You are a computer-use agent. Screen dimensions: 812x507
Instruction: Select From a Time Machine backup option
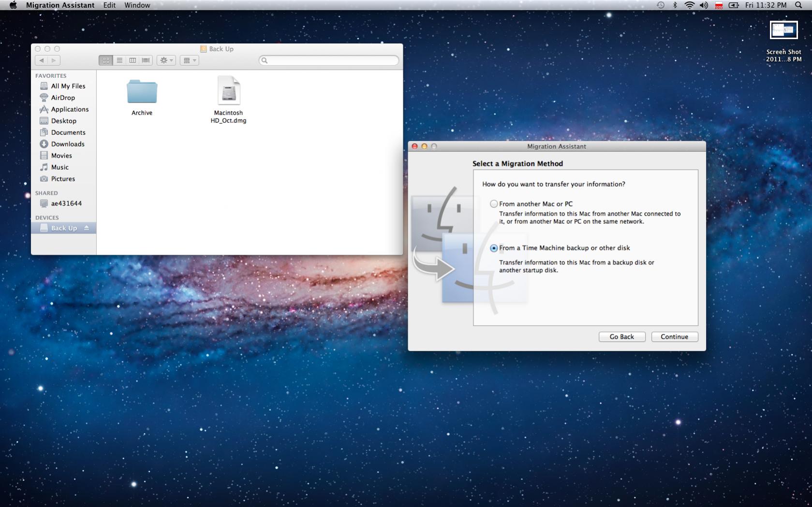494,248
